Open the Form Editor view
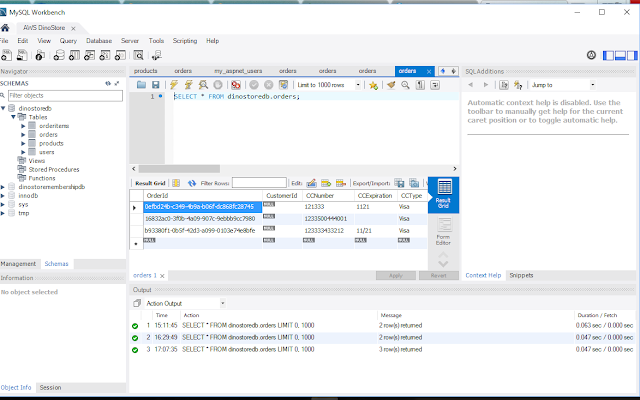640x400 pixels. (x=443, y=231)
